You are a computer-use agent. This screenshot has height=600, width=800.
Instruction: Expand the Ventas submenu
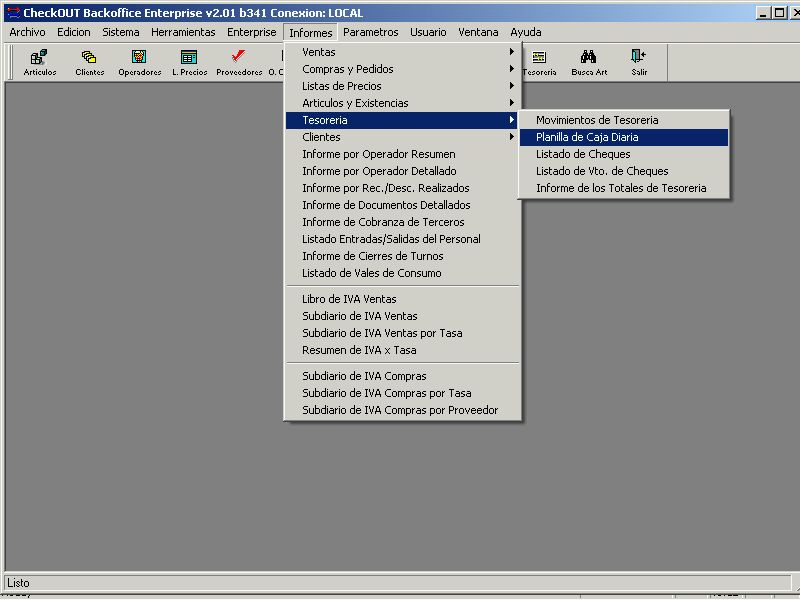coord(403,52)
